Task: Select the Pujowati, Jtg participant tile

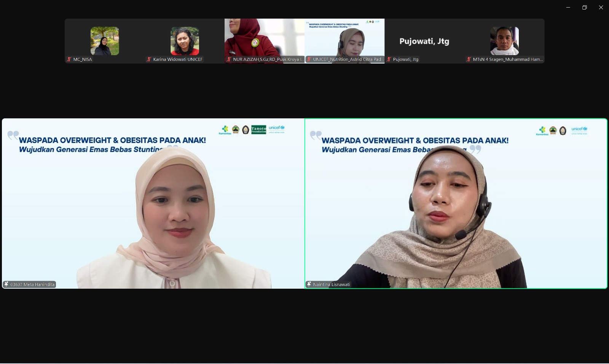Action: click(424, 41)
